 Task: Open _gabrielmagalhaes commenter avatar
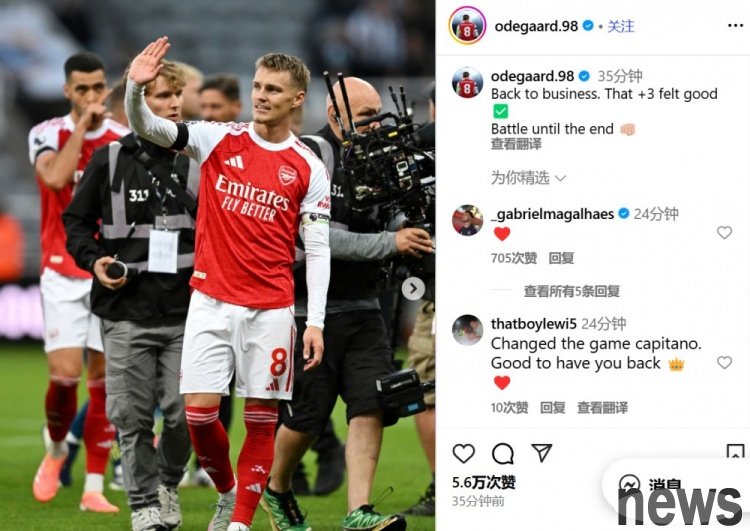pyautogui.click(x=467, y=220)
